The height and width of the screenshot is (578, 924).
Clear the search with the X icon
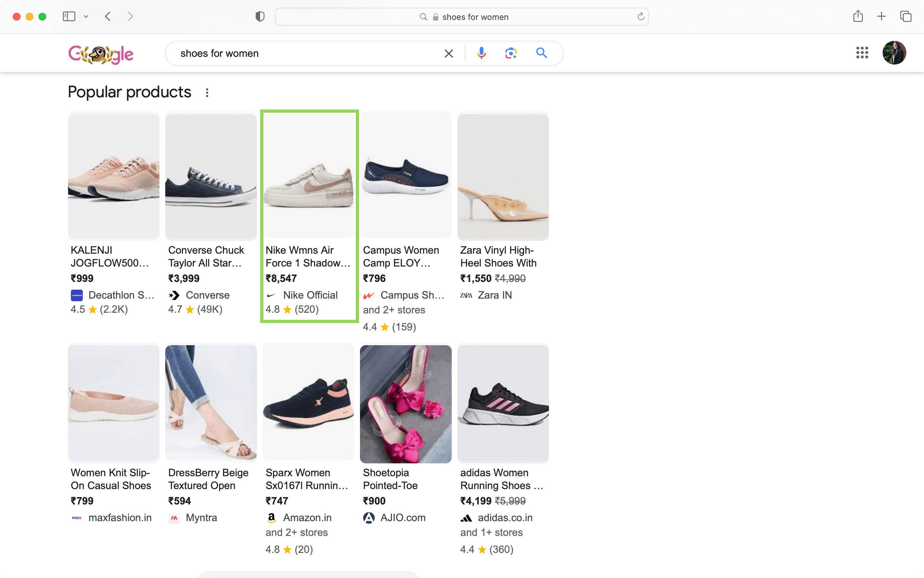(x=449, y=53)
